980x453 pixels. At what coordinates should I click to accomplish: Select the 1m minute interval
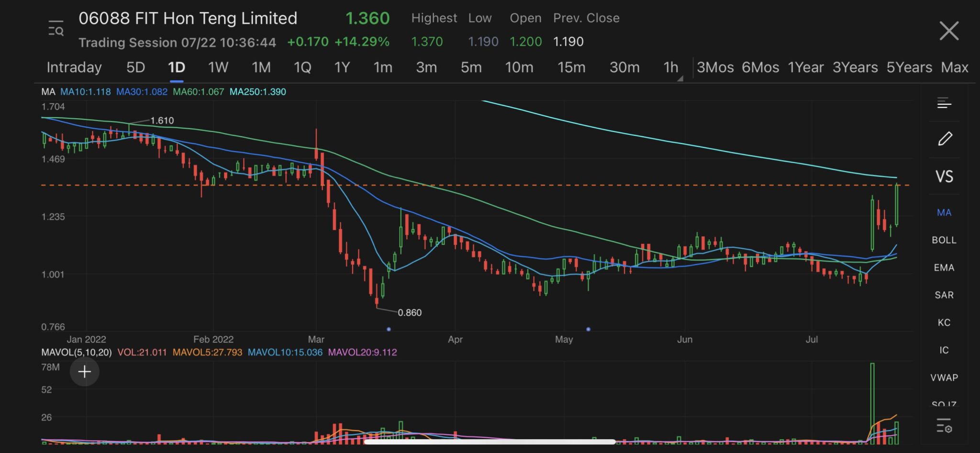(383, 67)
